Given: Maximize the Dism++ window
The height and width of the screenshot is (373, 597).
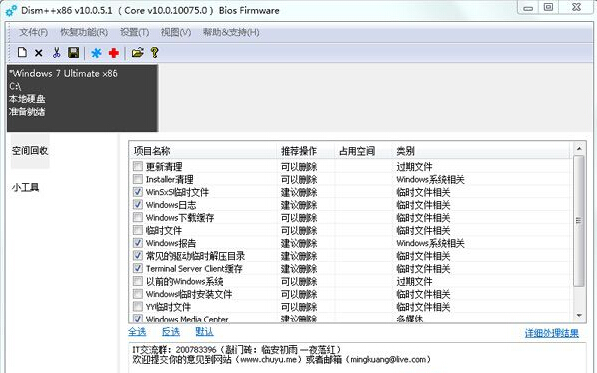Looking at the screenshot, I should pos(548,7).
